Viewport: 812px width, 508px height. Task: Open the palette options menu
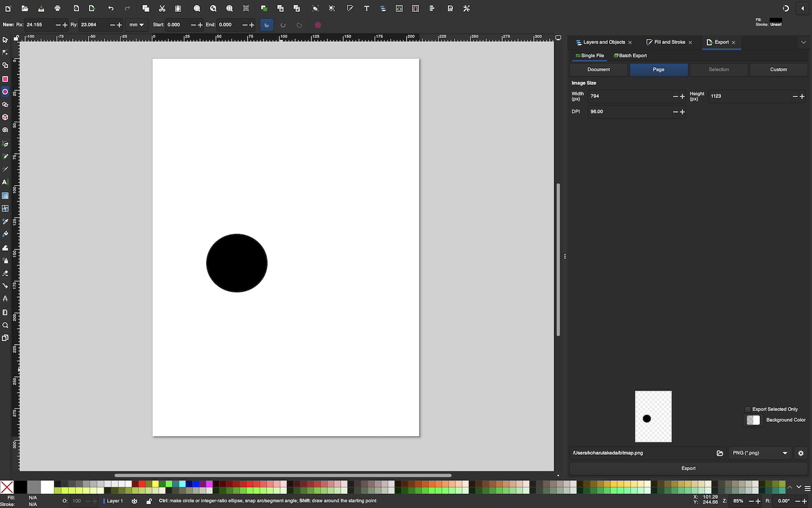click(807, 488)
